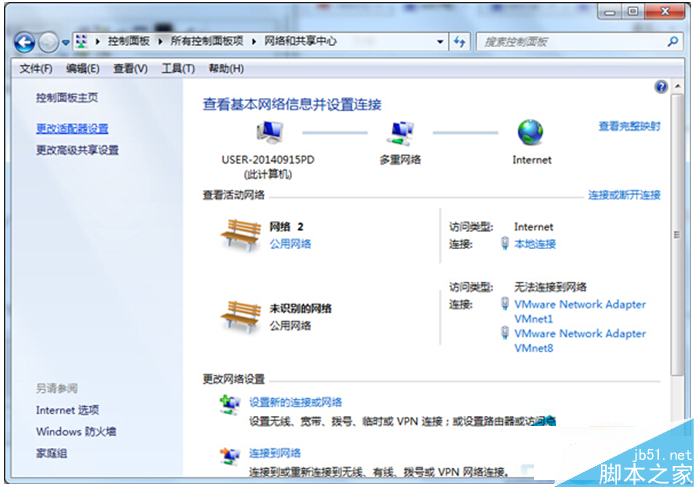Click the 多重网络 network icon

tap(401, 132)
